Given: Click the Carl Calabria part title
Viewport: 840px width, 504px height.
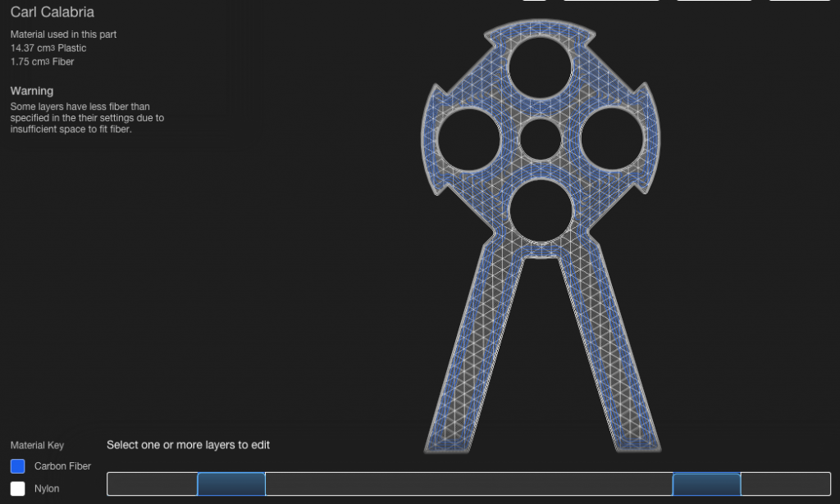Looking at the screenshot, I should coord(52,12).
